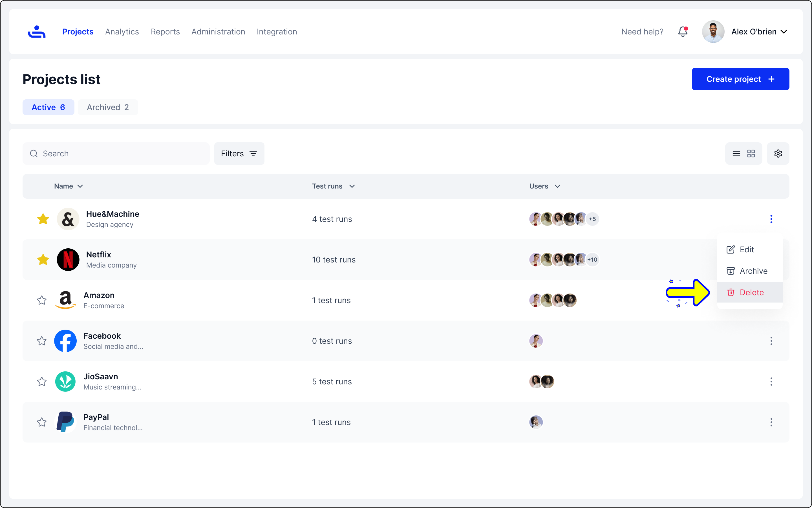The width and height of the screenshot is (812, 508).
Task: Open the Facebook project name
Action: coord(102,336)
